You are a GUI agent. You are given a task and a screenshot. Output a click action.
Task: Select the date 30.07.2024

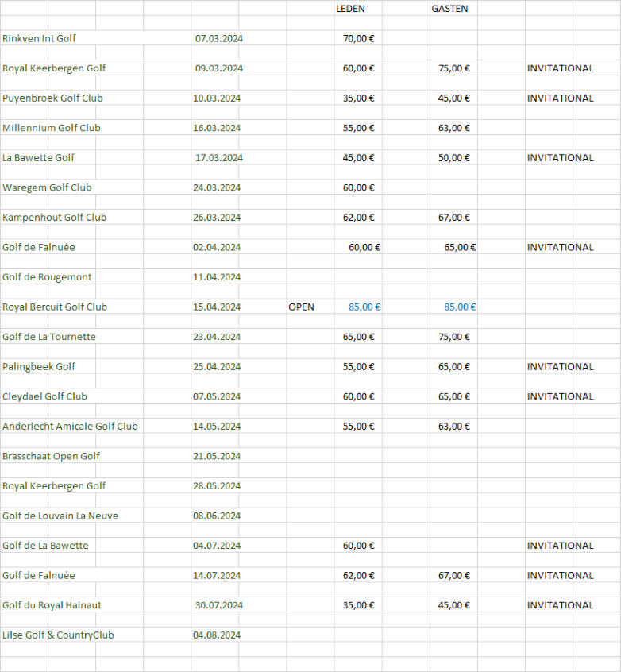[x=219, y=605]
